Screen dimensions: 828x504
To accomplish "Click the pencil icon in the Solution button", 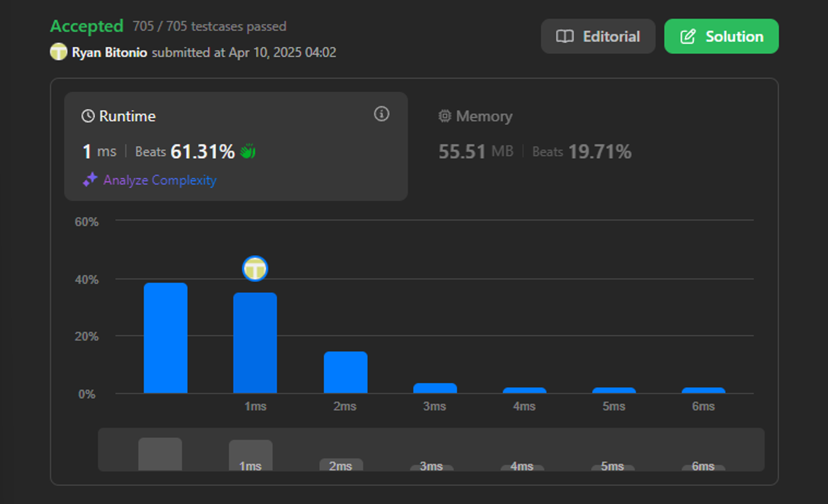I will click(688, 36).
